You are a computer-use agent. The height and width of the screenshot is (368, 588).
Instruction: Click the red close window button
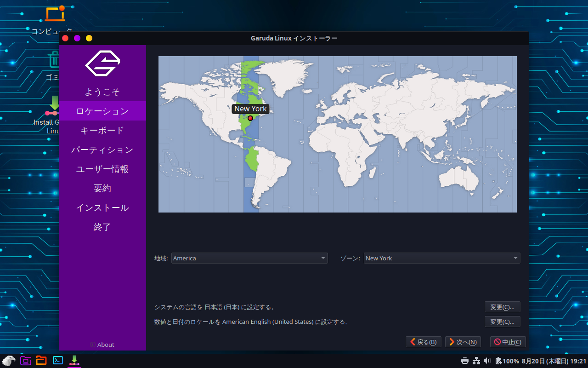click(x=65, y=38)
